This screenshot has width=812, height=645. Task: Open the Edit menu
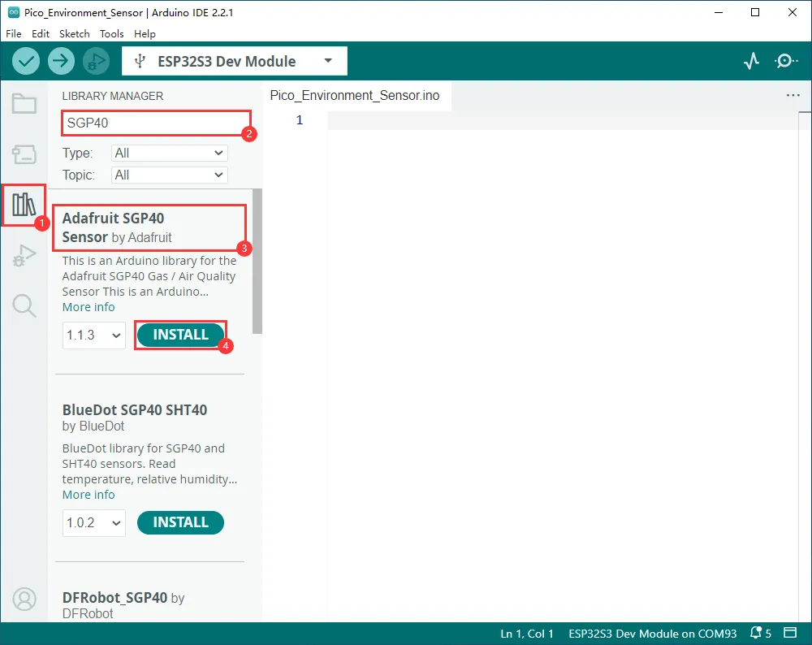pyautogui.click(x=41, y=33)
